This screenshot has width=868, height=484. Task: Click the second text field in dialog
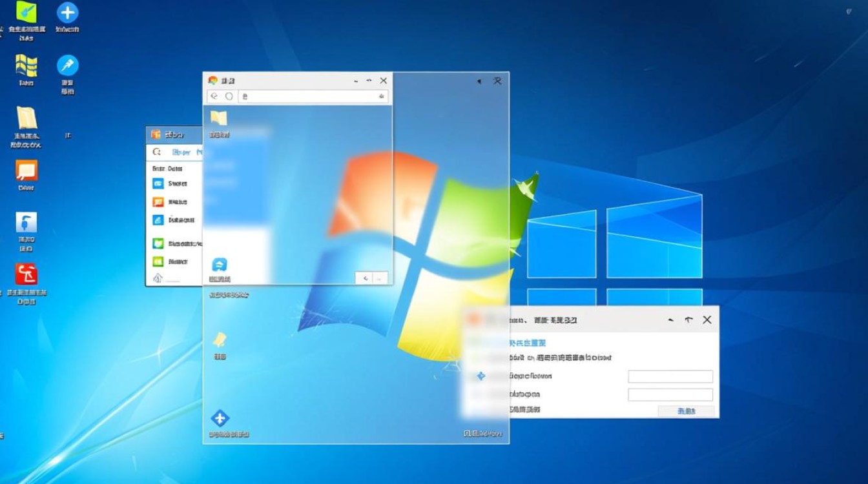pos(670,394)
